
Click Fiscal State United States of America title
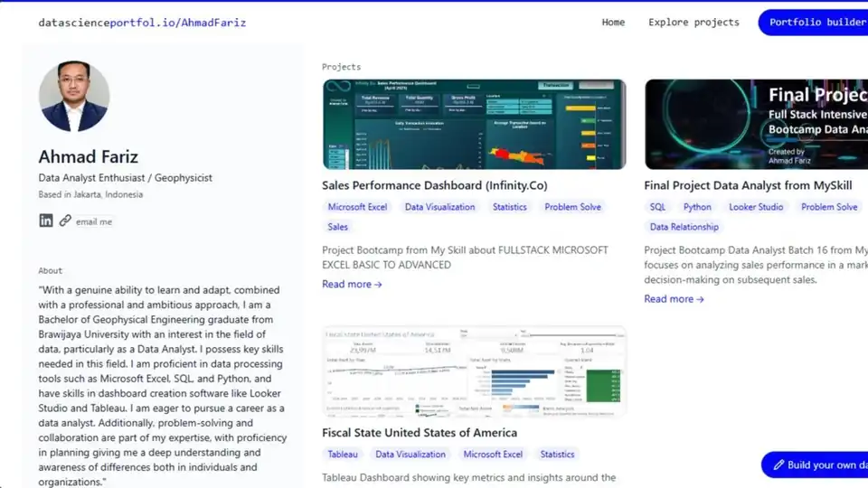coord(420,433)
